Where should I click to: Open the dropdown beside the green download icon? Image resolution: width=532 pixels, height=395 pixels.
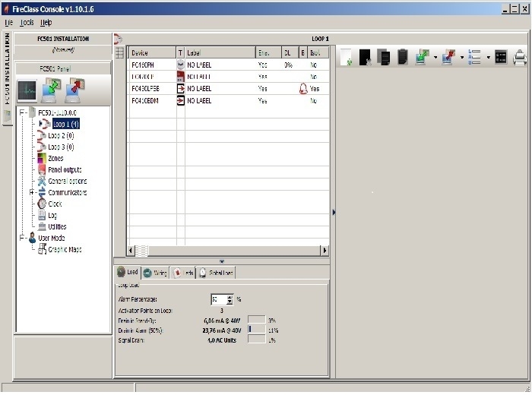pyautogui.click(x=435, y=58)
